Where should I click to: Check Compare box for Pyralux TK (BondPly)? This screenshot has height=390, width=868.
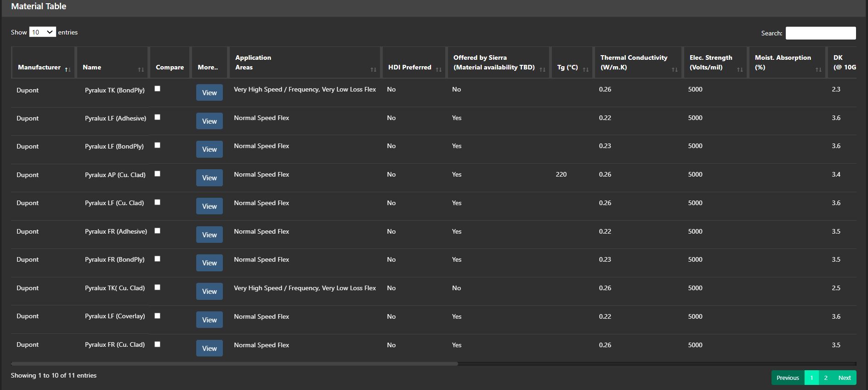tap(158, 89)
